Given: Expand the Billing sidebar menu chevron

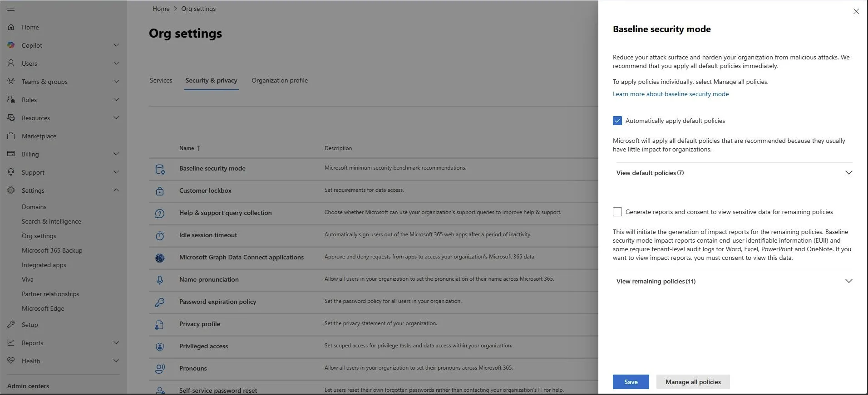Looking at the screenshot, I should [x=116, y=154].
